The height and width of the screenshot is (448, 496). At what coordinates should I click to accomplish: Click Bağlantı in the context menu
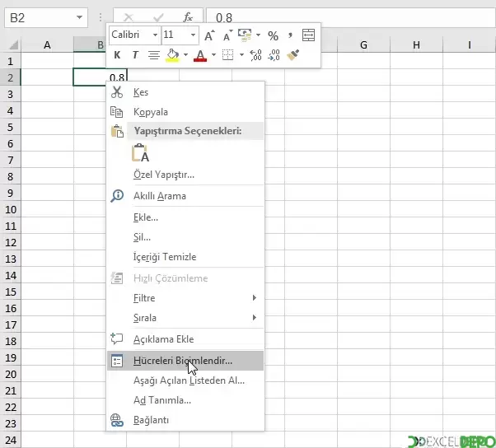point(185,420)
